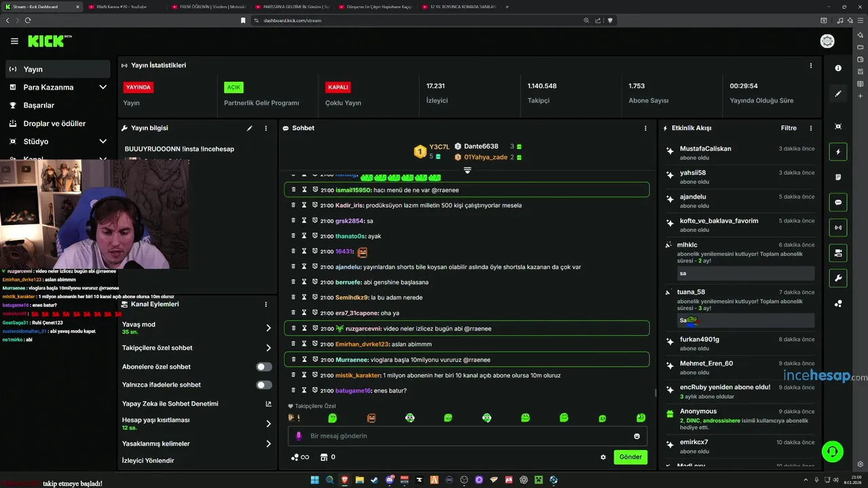Open the green headset support button
The width and height of the screenshot is (868, 488).
pyautogui.click(x=832, y=451)
